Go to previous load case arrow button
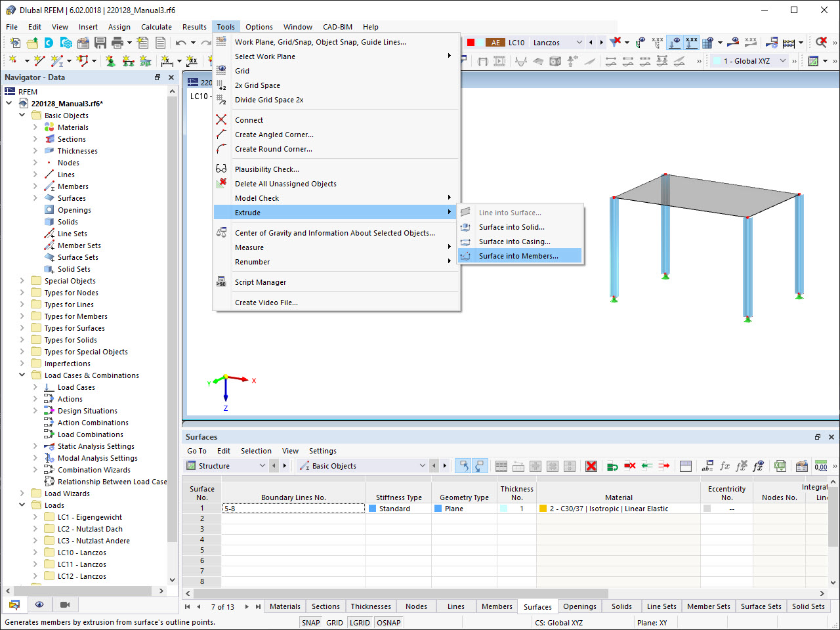840x630 pixels. click(x=591, y=43)
